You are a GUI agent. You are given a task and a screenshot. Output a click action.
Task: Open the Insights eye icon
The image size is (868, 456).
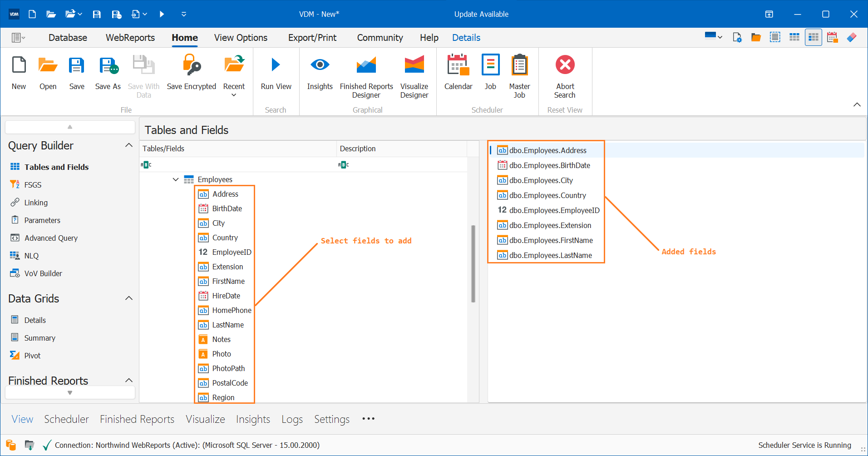(320, 65)
